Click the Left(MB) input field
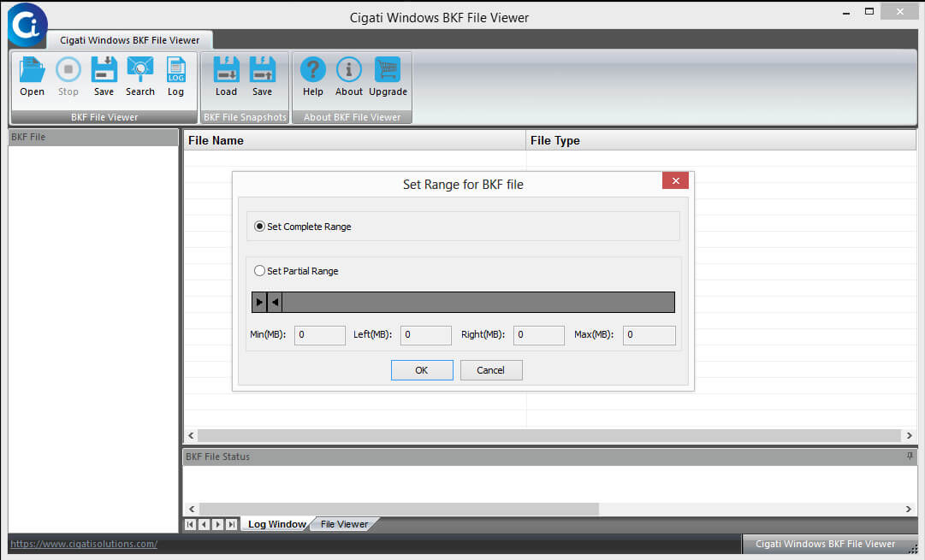The width and height of the screenshot is (925, 560). point(426,335)
